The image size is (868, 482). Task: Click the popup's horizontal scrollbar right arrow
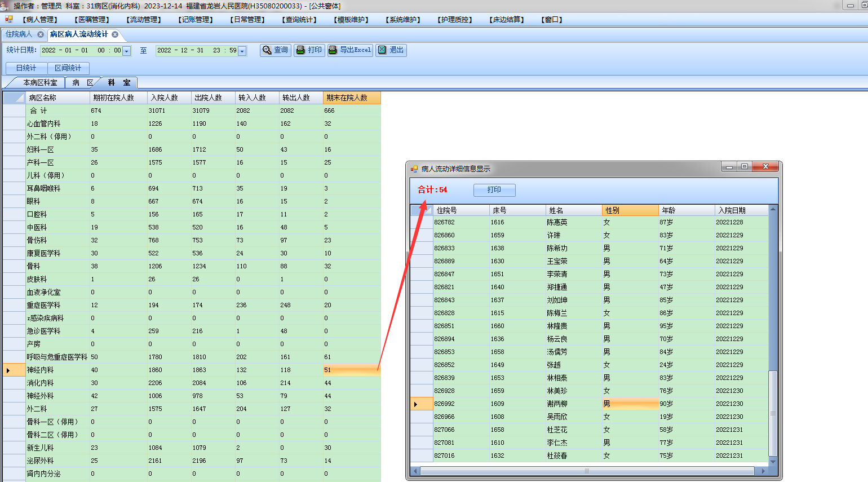click(x=763, y=471)
